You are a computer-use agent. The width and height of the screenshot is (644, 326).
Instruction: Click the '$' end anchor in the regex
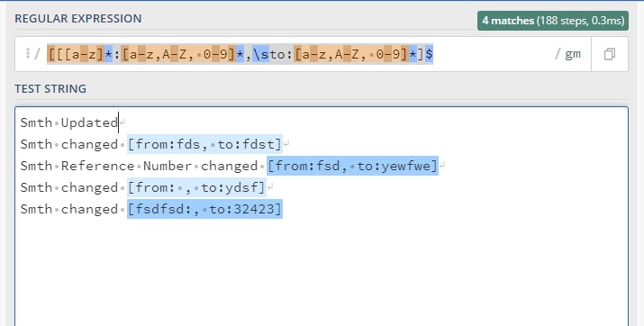(429, 54)
